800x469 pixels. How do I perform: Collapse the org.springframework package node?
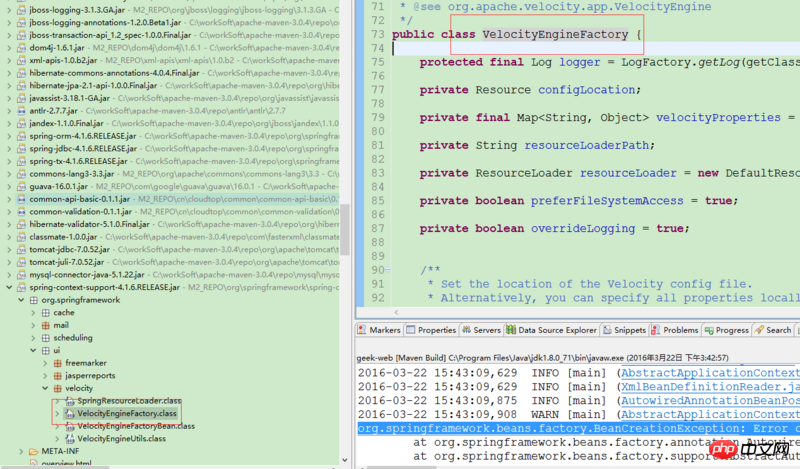[x=21, y=300]
